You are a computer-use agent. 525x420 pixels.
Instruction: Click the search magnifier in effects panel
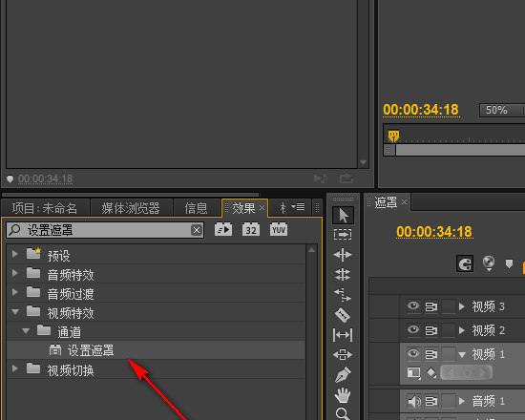pyautogui.click(x=14, y=230)
